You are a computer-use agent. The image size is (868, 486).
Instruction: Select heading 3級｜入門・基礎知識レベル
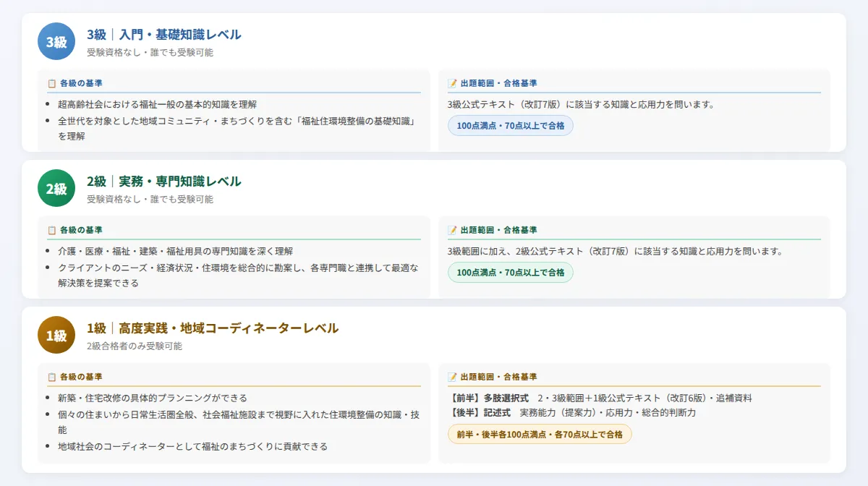164,35
